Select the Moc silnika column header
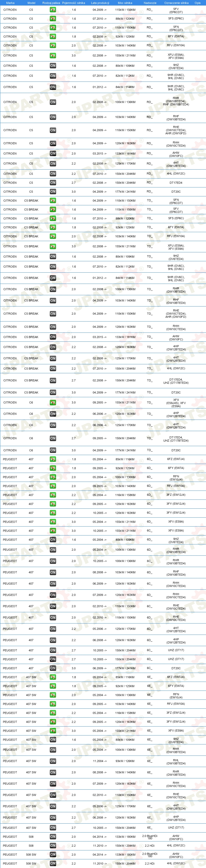The height and width of the screenshot is (868, 206). 125,3
